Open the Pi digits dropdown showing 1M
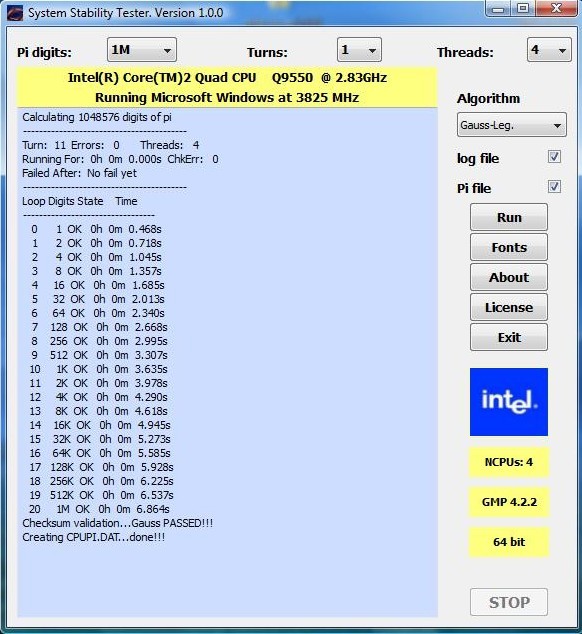Screen dimensions: 582x634 tap(142, 50)
